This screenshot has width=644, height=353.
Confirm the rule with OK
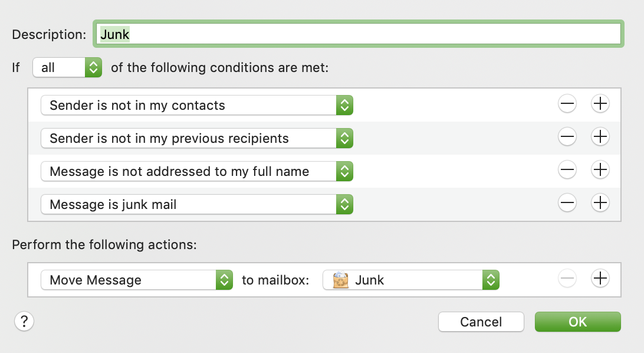pos(577,322)
